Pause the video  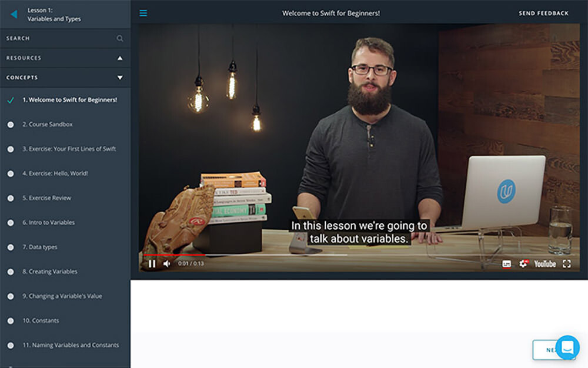tap(152, 264)
